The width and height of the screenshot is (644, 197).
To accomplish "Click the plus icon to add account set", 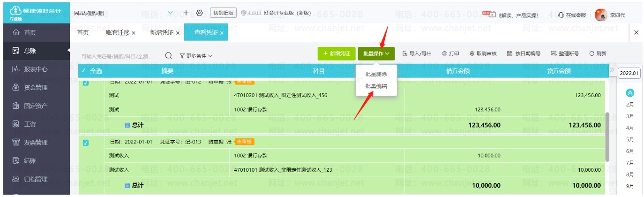I will click(x=186, y=13).
